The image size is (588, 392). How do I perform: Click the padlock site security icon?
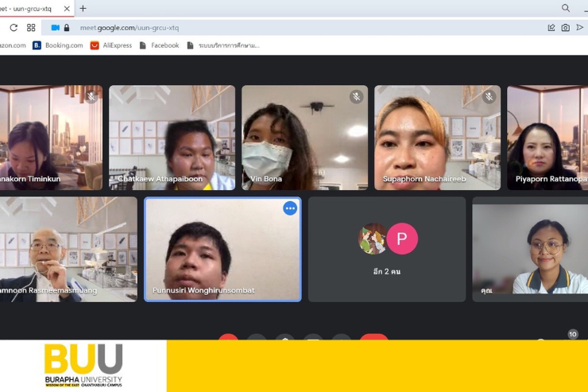67,27
